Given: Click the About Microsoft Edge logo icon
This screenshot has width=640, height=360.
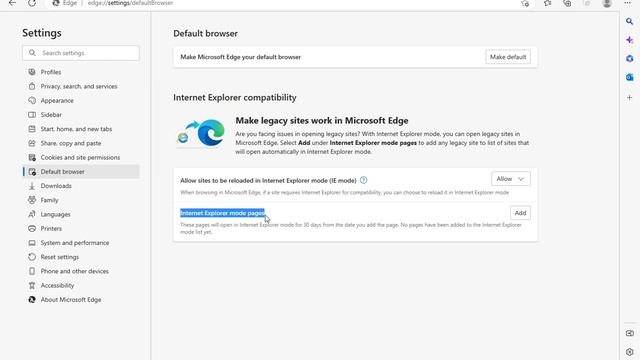Looking at the screenshot, I should tap(32, 300).
